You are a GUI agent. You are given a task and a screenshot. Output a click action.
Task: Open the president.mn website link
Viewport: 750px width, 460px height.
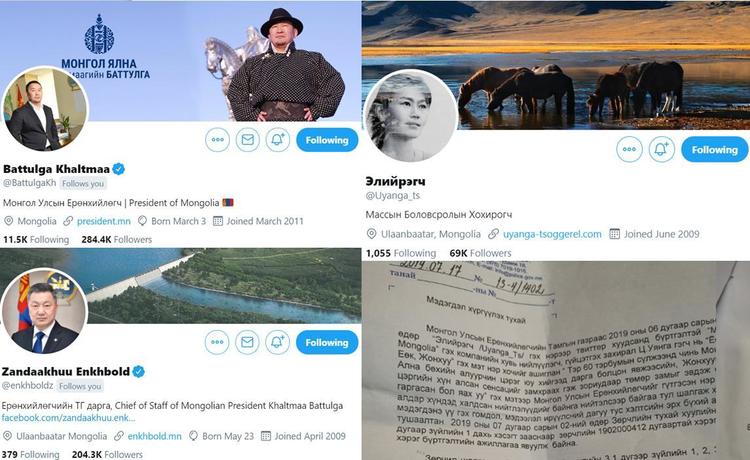point(104,221)
